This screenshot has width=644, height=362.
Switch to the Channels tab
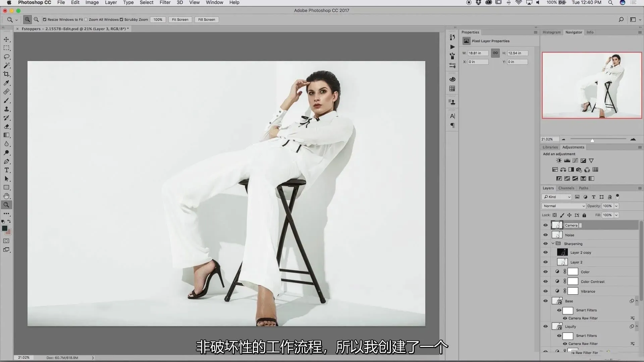pyautogui.click(x=566, y=188)
